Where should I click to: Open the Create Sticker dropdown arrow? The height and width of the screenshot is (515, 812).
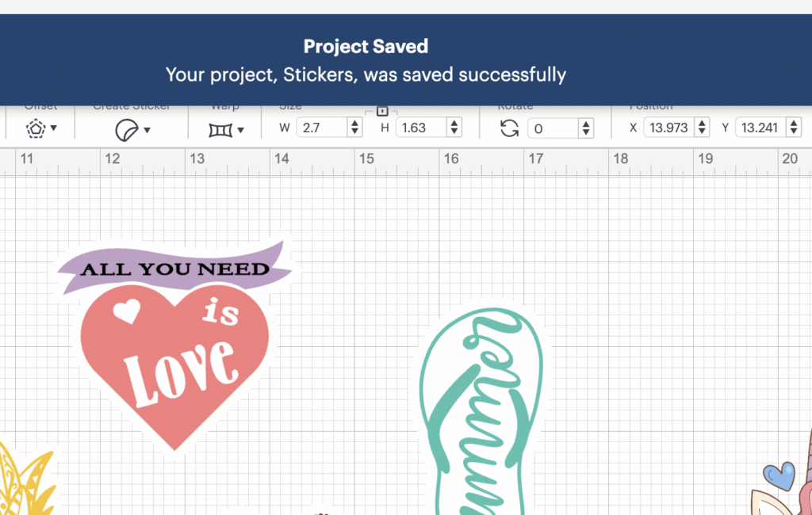[x=147, y=129]
